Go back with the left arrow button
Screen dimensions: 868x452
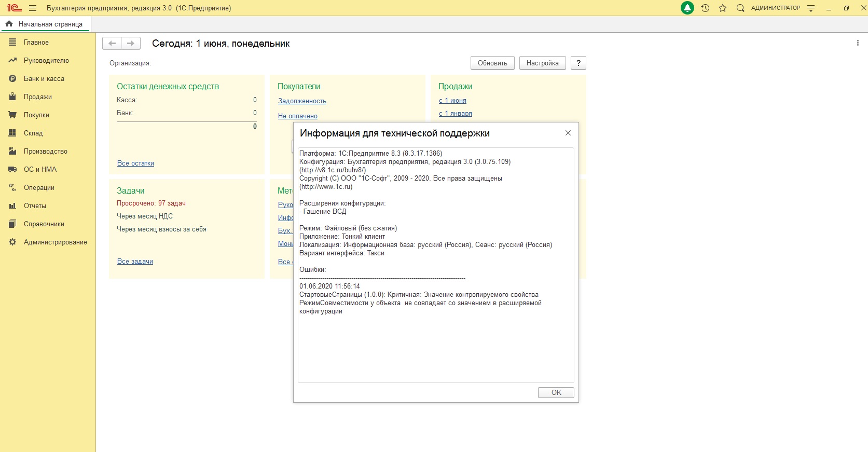[112, 44]
